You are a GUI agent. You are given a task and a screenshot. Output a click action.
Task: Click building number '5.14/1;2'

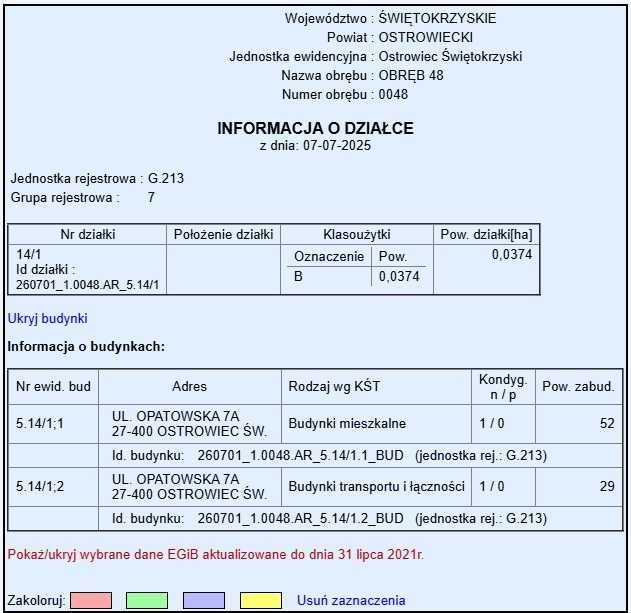tap(40, 486)
